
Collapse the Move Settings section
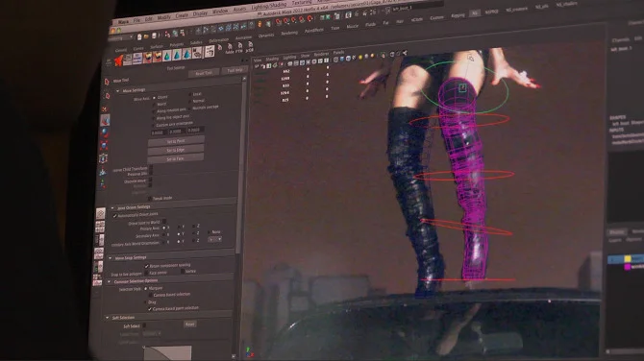(117, 90)
